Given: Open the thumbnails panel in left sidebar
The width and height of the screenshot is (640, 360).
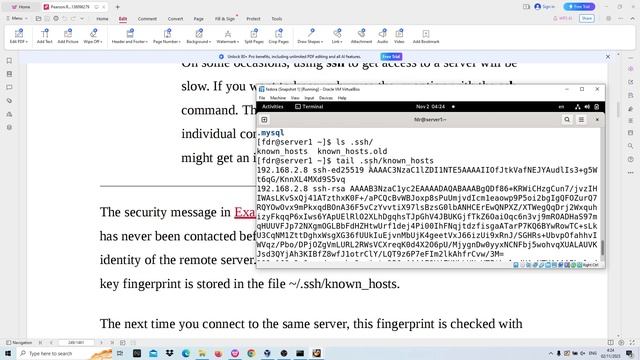Looking at the screenshot, I should 9,74.
